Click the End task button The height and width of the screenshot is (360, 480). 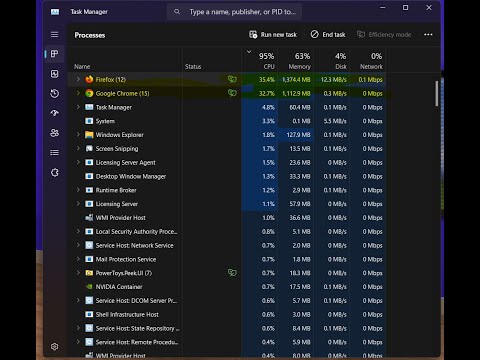click(328, 35)
